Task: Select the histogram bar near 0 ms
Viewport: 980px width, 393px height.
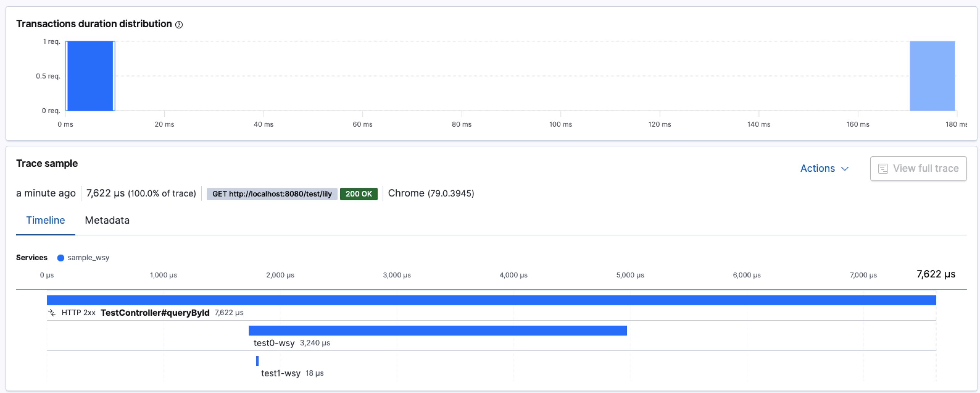Action: coord(90,76)
